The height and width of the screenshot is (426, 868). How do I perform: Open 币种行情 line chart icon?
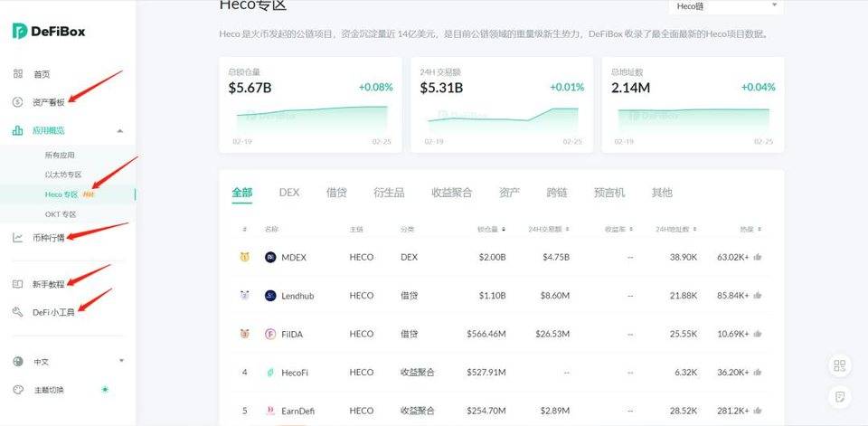tap(18, 238)
